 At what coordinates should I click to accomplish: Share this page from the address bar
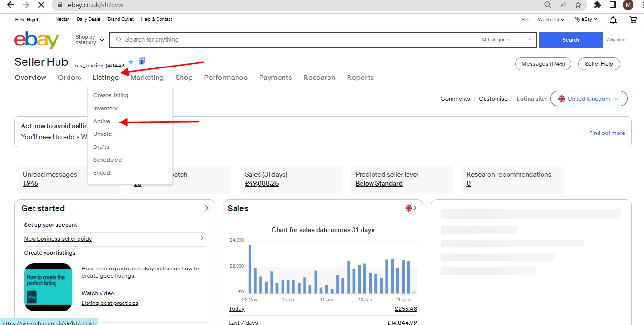coord(563,5)
